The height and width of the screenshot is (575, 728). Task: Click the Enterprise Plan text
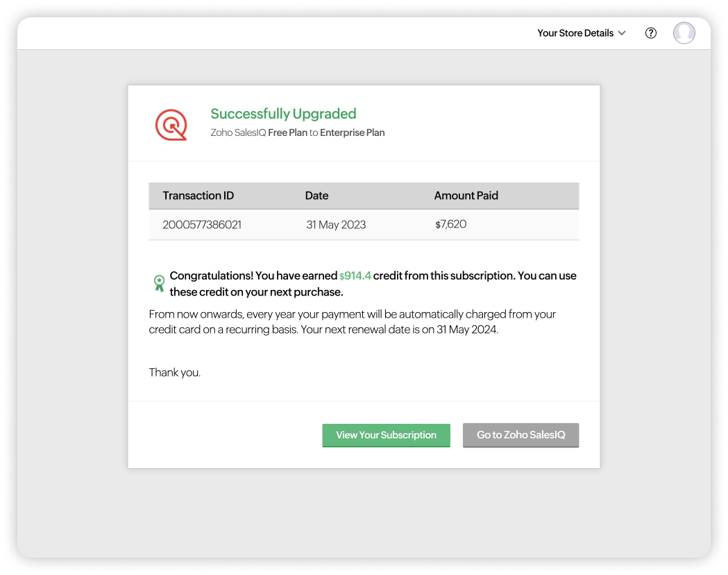(x=352, y=132)
